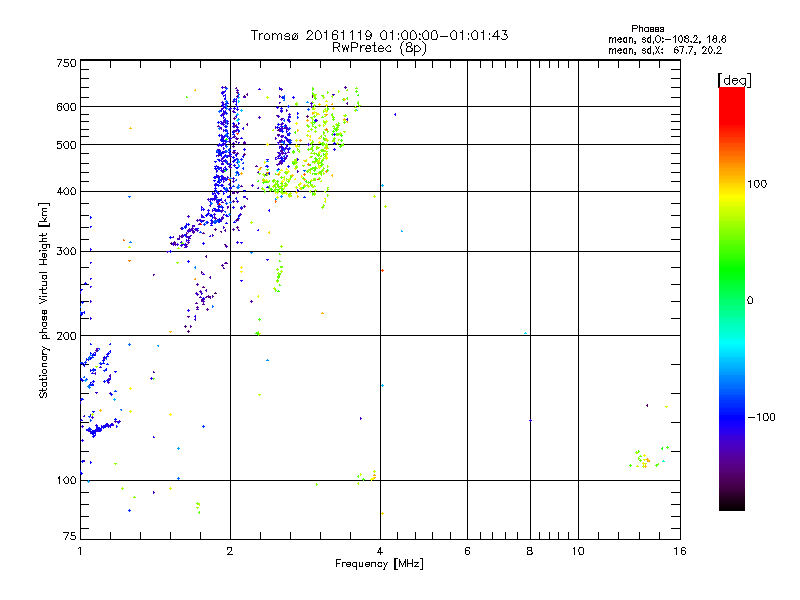Click the y-axis tick label '500'
The width and height of the screenshot is (800, 600).
[66, 145]
